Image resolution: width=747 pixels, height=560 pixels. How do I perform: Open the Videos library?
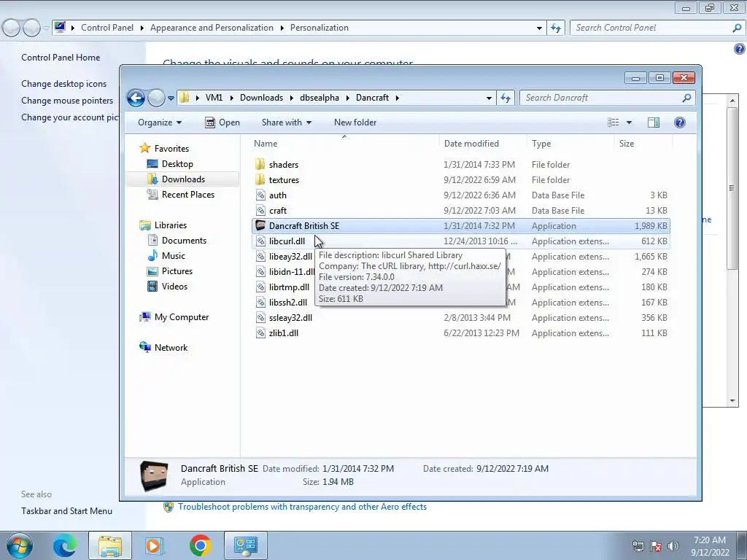point(174,286)
